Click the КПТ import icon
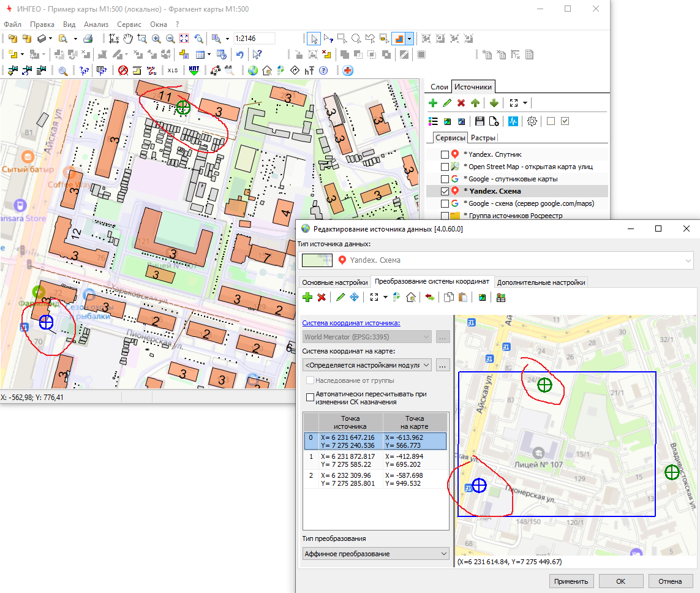 coord(194,70)
